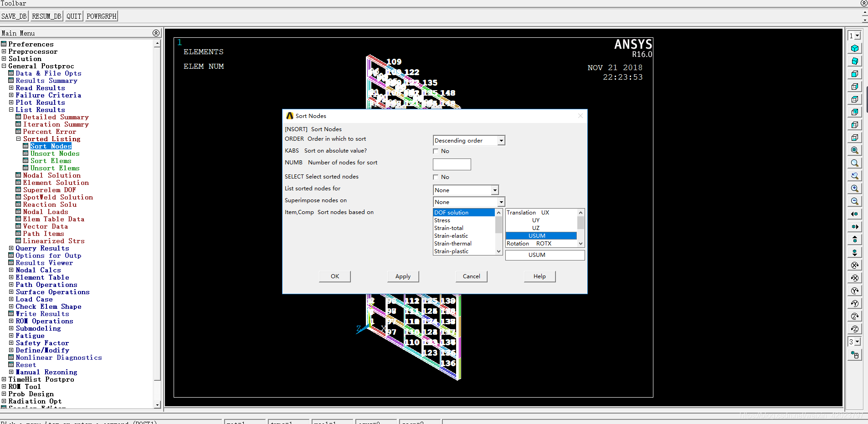The height and width of the screenshot is (424, 868).
Task: Open Results Summary item
Action: point(46,81)
